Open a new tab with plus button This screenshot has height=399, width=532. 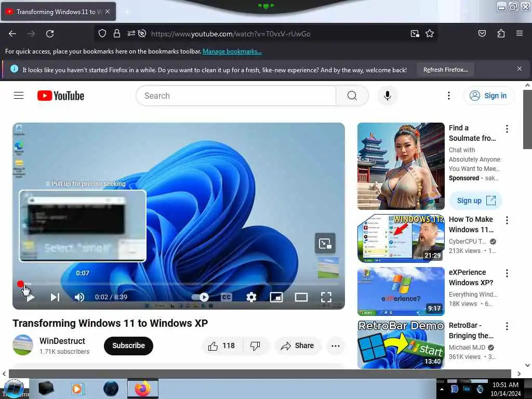pyautogui.click(x=127, y=12)
